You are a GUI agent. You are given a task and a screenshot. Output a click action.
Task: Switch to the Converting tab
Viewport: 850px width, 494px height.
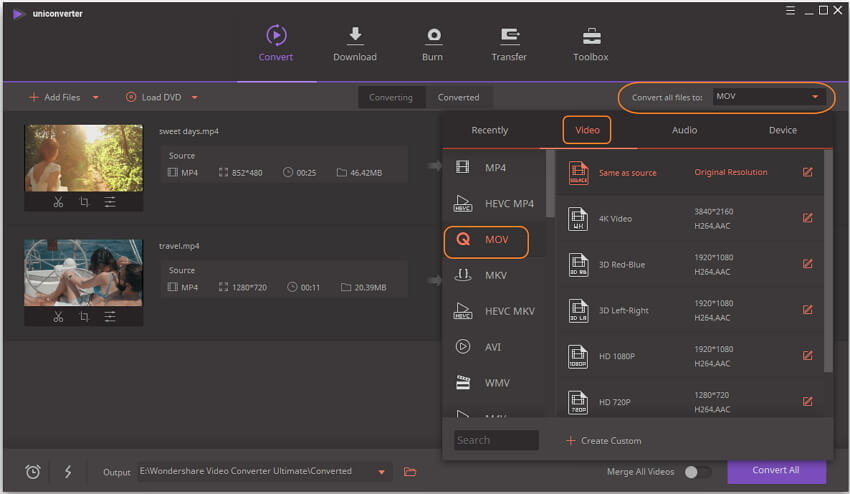click(391, 98)
